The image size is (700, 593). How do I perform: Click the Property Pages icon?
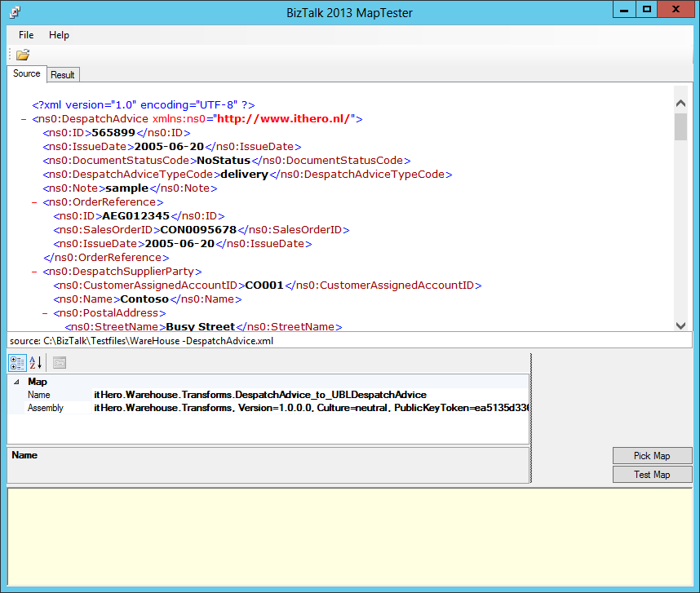[x=60, y=363]
